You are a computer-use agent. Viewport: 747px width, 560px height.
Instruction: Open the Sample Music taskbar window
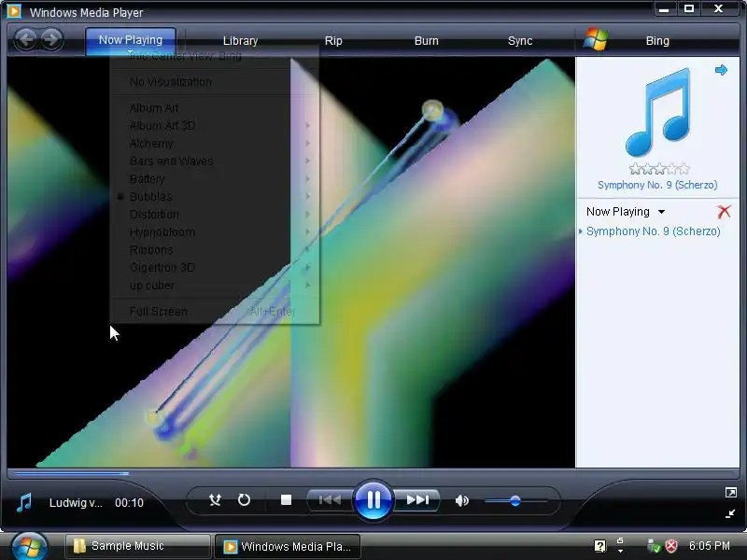tap(137, 546)
